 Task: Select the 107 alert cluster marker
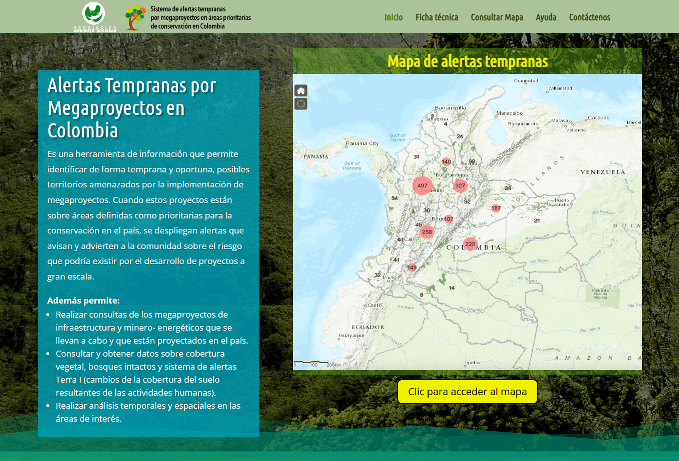(448, 219)
